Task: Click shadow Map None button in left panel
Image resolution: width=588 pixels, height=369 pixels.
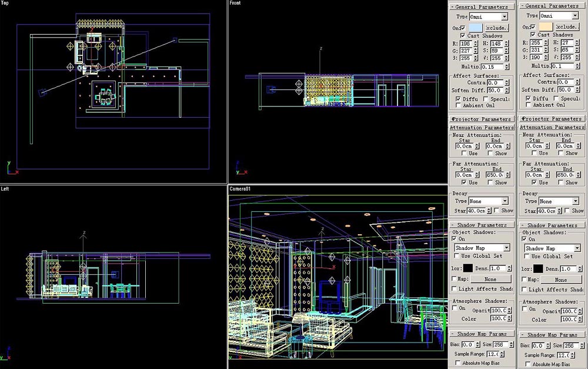Action: 490,280
